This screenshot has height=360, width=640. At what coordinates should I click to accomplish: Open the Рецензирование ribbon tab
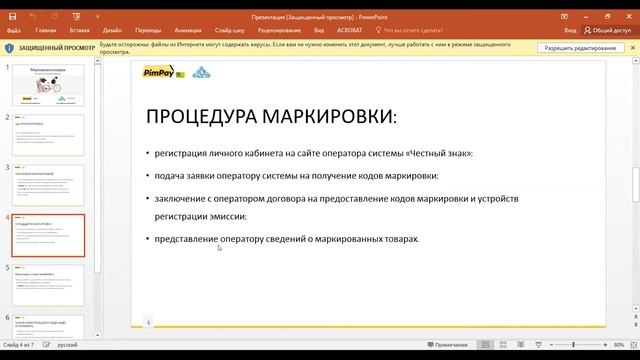pos(279,30)
